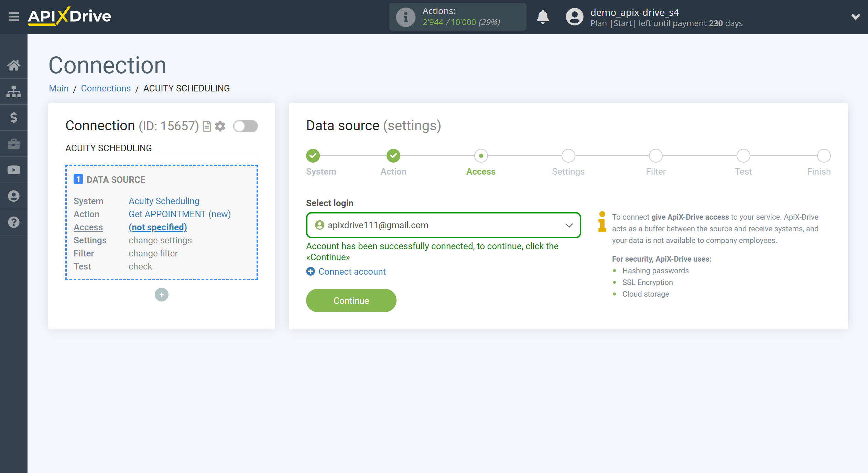This screenshot has width=868, height=473.
Task: Click the connection document notes icon
Action: 207,126
